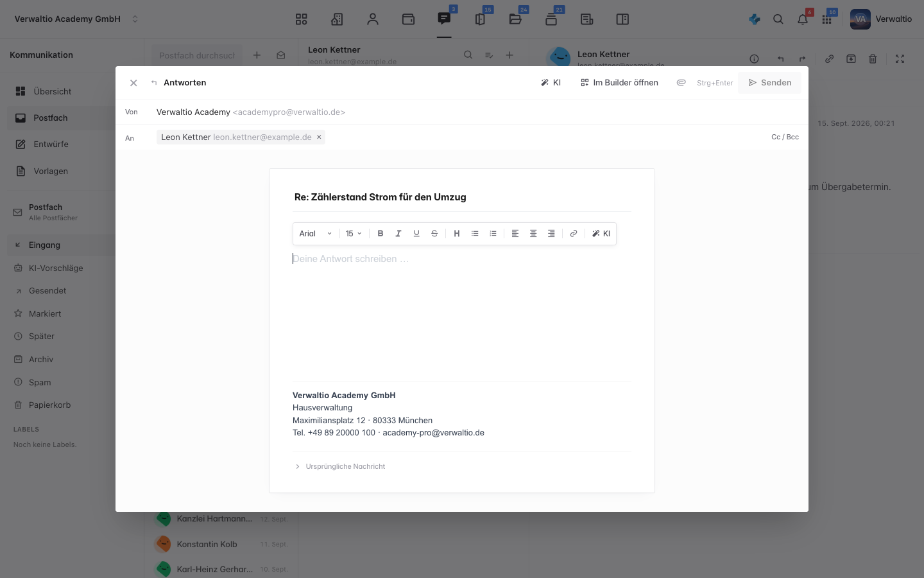Expand the Ursprüngliche Nachricht section
Viewport: 924px width, 578px height.
340,466
